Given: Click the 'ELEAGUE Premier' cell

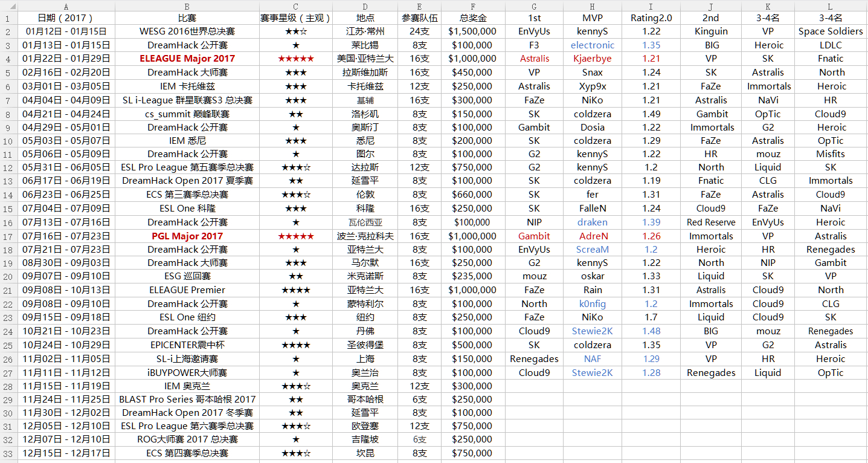Looking at the screenshot, I should click(x=187, y=290).
